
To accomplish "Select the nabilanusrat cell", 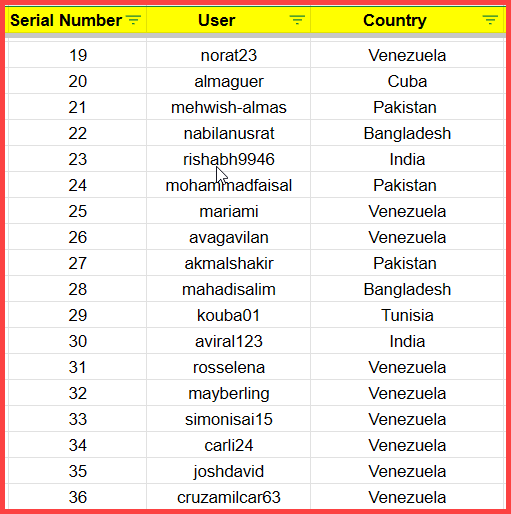I will [228, 133].
